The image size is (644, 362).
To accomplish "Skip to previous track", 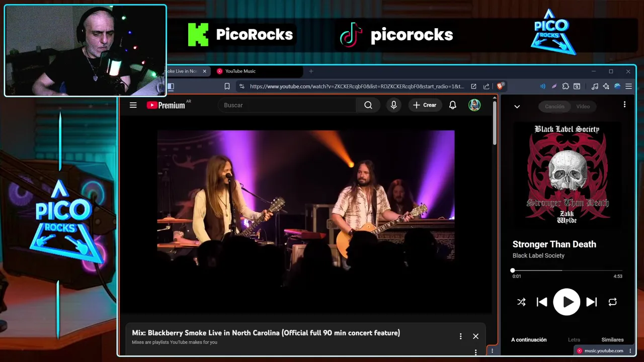I will coord(542,302).
